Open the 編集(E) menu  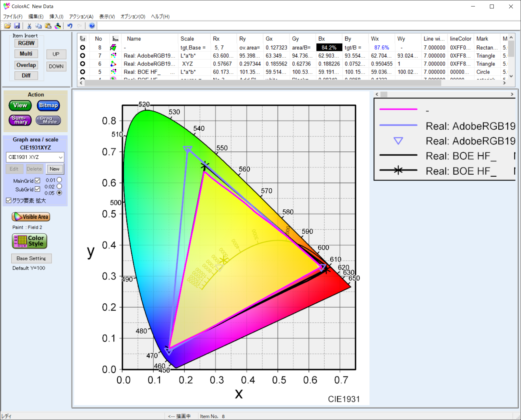[36, 17]
